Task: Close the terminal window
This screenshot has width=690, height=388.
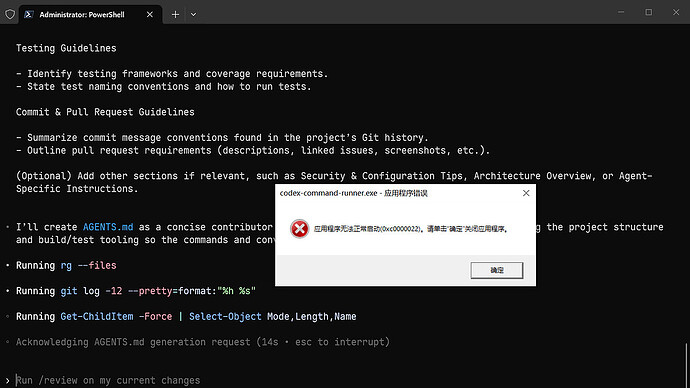Action: (x=676, y=12)
